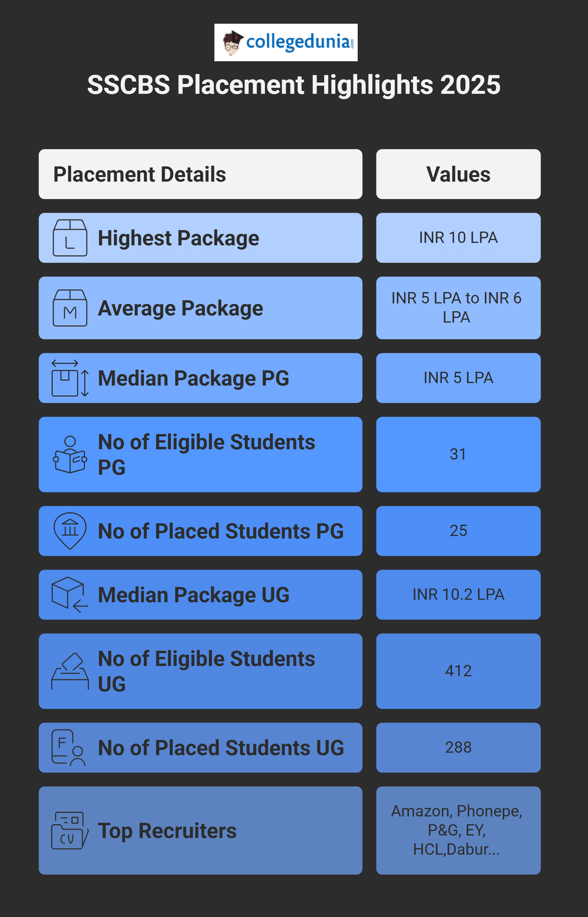Click the document person icon for Placed Students UG
Image resolution: width=588 pixels, height=917 pixels.
click(68, 747)
